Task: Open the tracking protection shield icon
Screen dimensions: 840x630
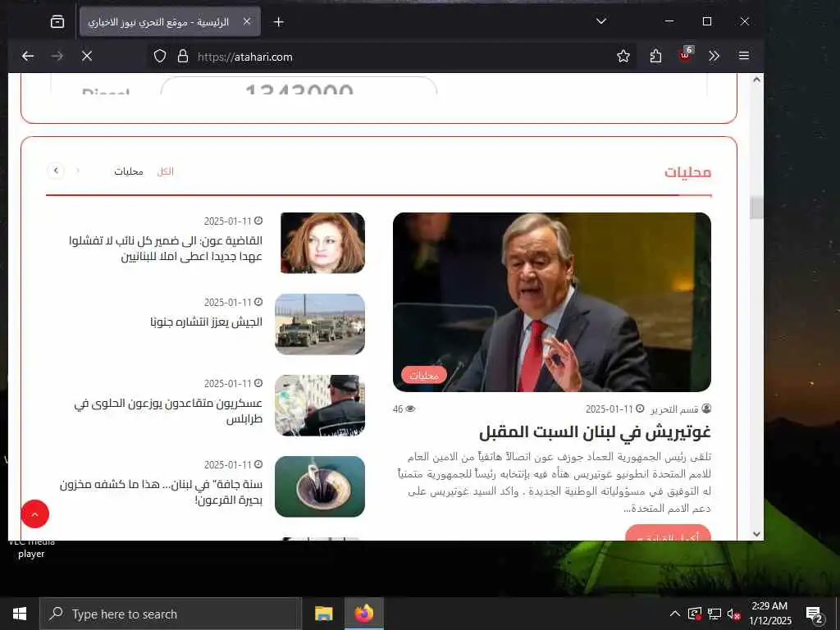Action: pos(160,57)
